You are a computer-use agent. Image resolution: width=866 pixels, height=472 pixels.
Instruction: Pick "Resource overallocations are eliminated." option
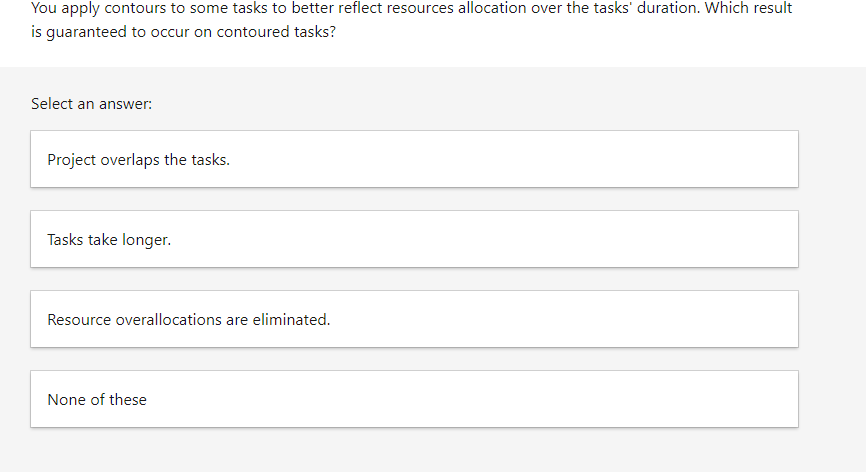(x=414, y=319)
